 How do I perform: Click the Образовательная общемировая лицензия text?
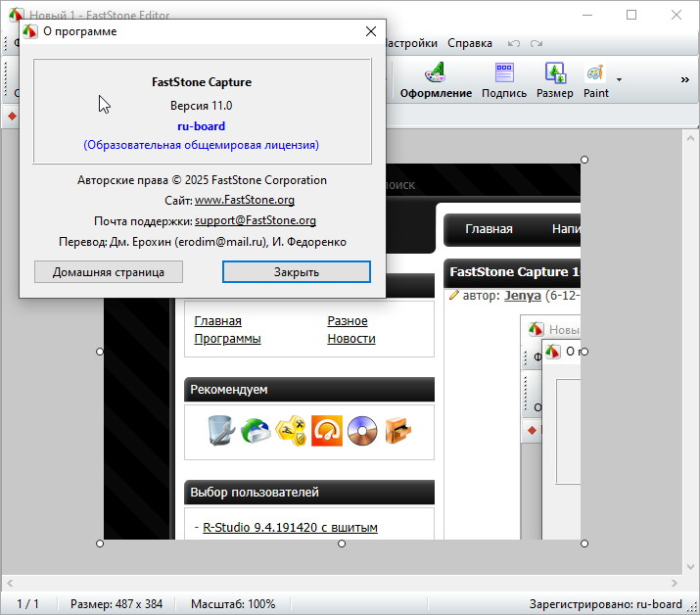202,145
